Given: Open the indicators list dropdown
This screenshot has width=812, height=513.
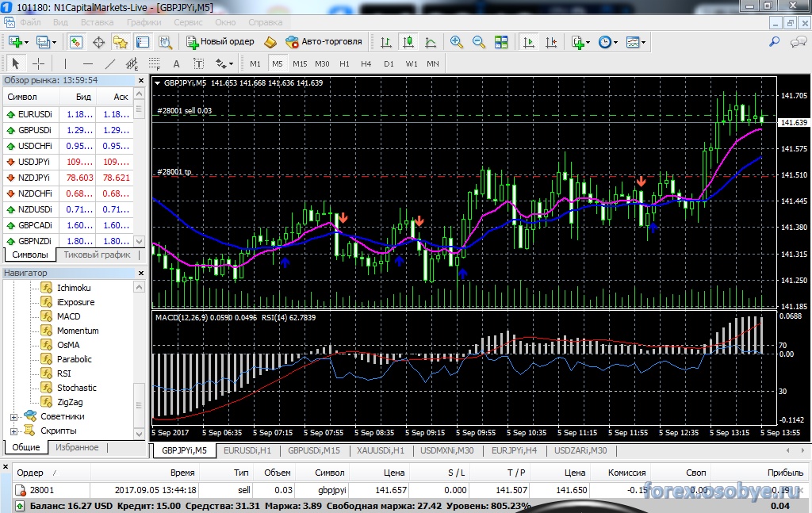Looking at the screenshot, I should (x=580, y=42).
